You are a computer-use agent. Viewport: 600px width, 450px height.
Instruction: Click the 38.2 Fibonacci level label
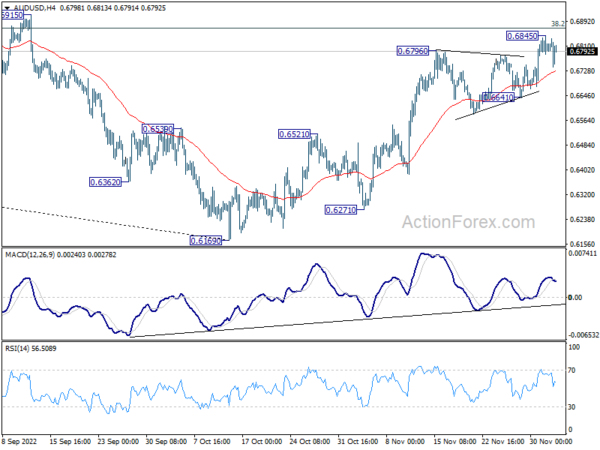pos(558,24)
